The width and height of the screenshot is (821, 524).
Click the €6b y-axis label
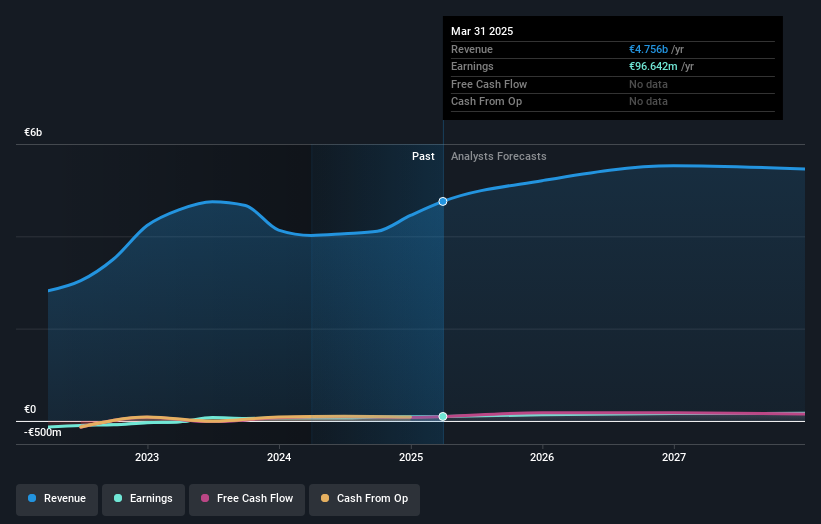tap(33, 132)
